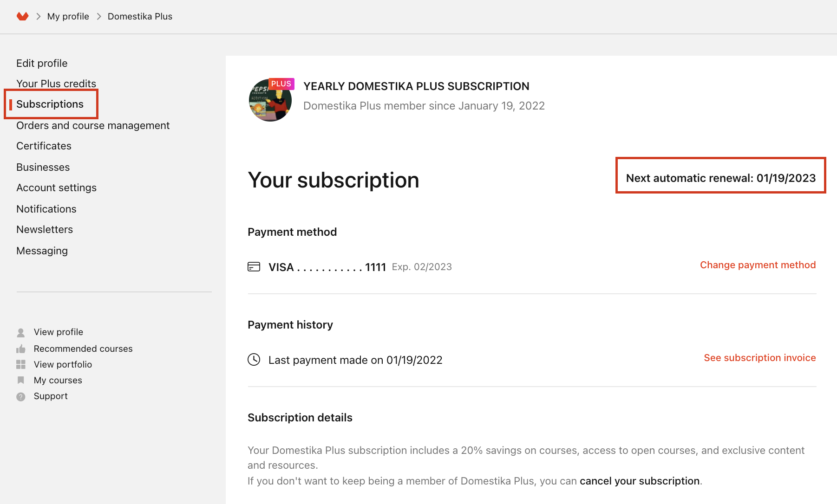The image size is (837, 504).
Task: Click the Support question mark icon
Action: coord(21,396)
